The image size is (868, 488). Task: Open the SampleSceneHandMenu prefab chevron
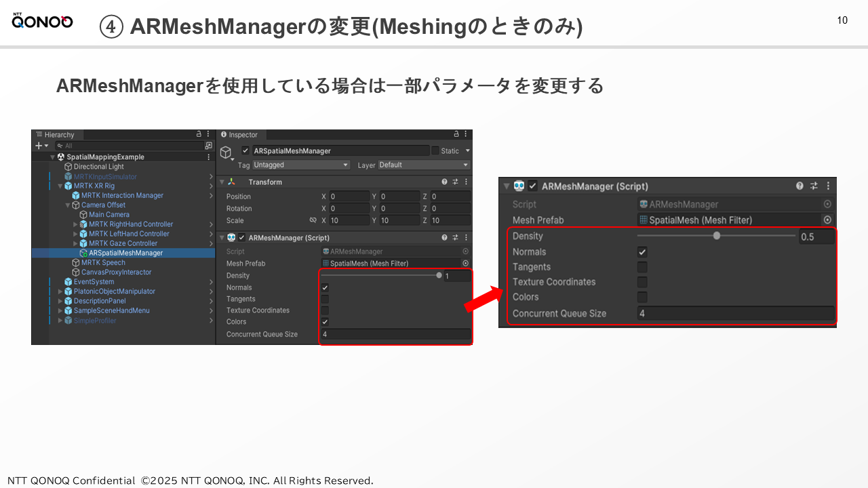(211, 310)
